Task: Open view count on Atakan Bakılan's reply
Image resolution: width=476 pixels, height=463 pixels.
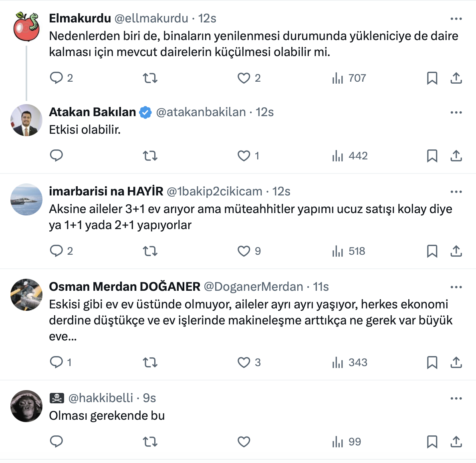Action: point(349,156)
